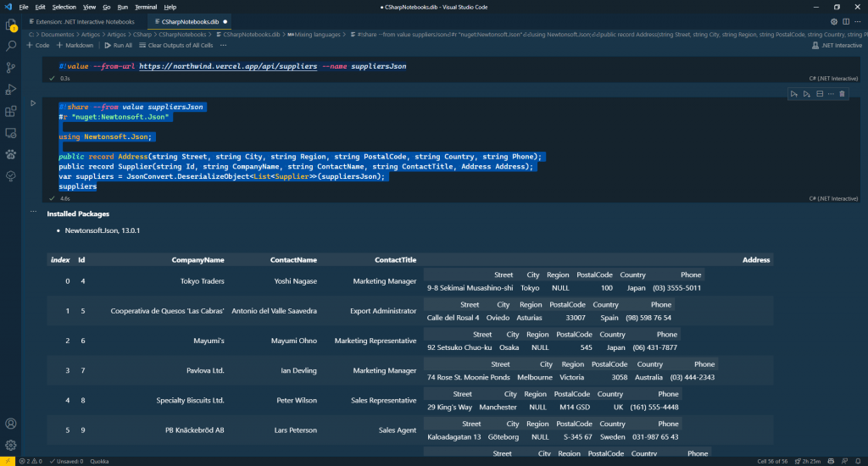
Task: Open the Go menu
Action: click(106, 7)
